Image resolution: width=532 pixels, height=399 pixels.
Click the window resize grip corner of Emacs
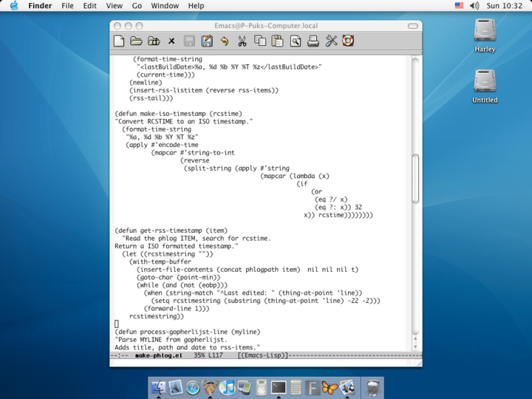coord(419,364)
